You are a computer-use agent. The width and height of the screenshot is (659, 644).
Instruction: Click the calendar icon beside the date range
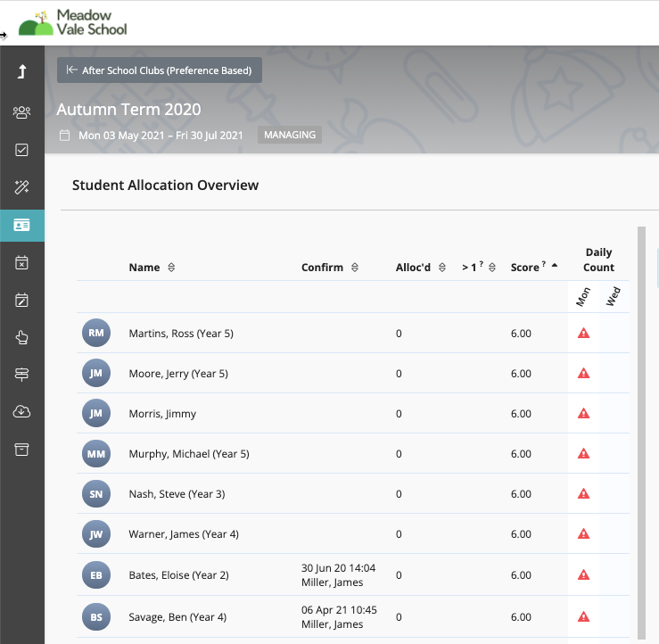[65, 136]
